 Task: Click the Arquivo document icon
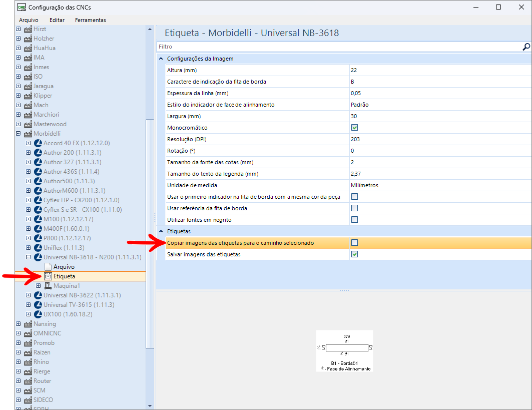tap(48, 267)
